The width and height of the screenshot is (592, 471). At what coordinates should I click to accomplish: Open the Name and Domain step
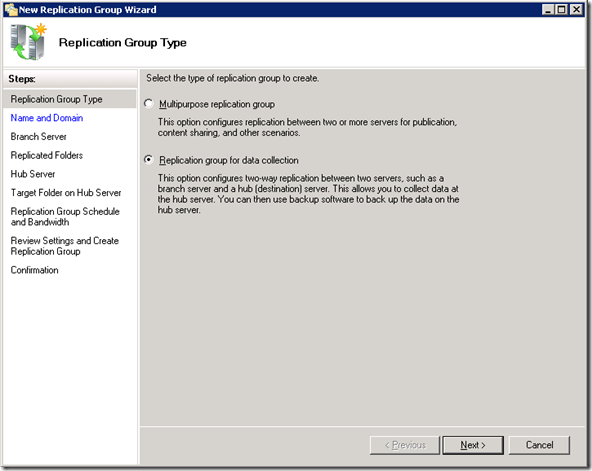coord(47,118)
